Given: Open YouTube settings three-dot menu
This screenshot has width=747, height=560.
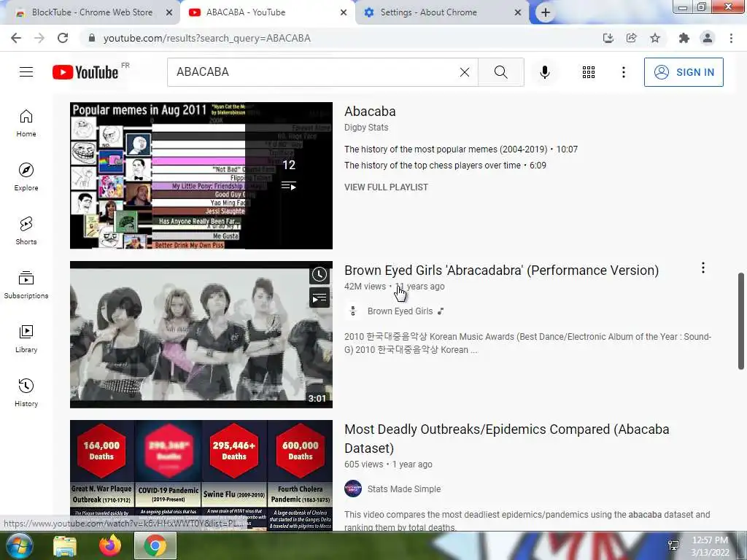Looking at the screenshot, I should [623, 72].
